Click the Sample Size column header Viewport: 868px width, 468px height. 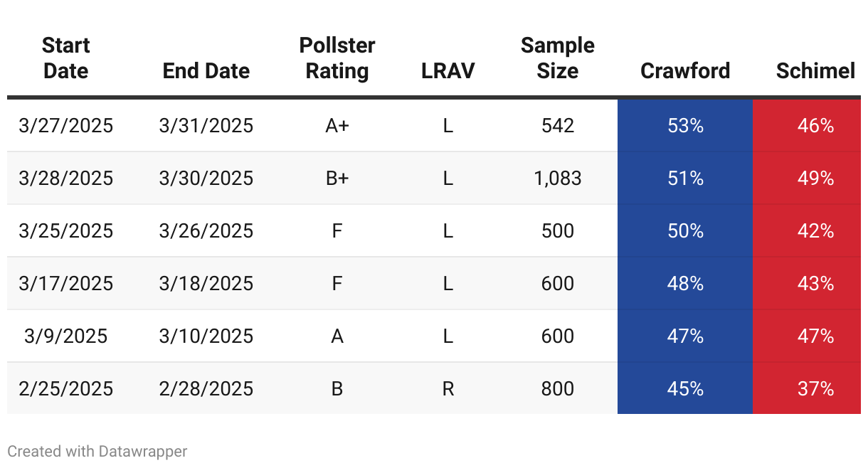[557, 58]
